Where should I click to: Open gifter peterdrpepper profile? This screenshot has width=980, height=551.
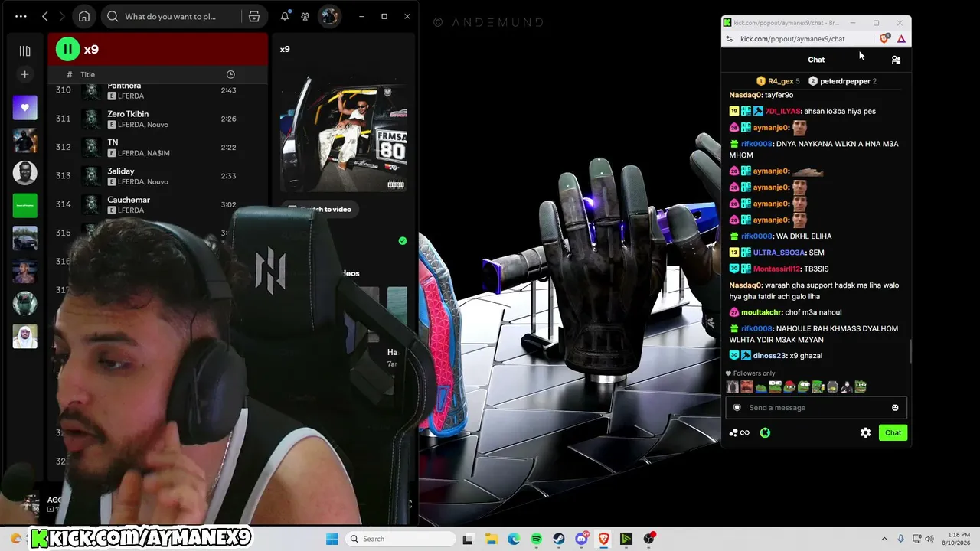(844, 81)
